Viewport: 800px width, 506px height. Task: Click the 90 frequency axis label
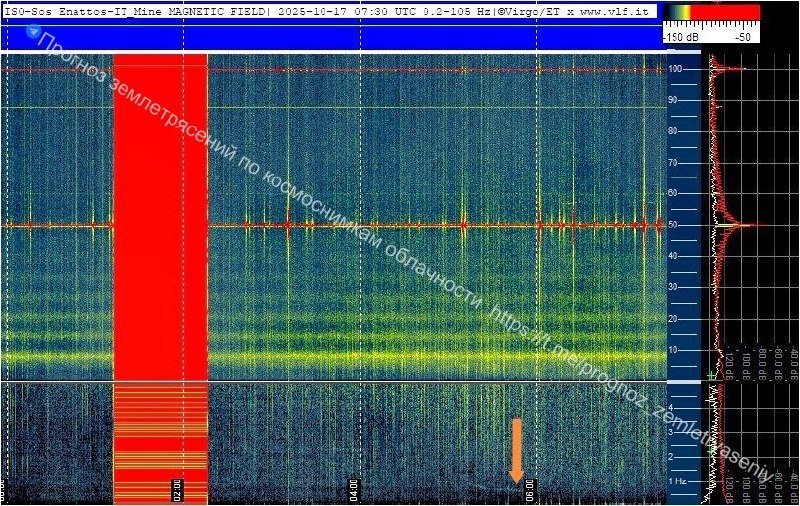[672, 100]
